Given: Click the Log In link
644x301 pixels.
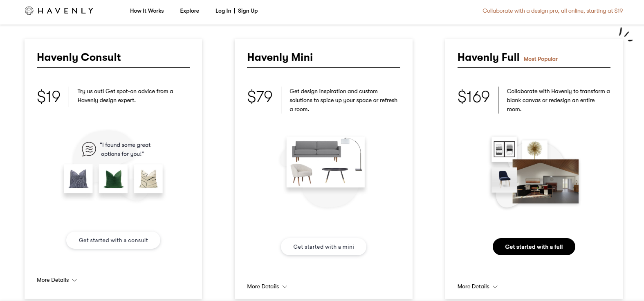Looking at the screenshot, I should click(x=223, y=11).
